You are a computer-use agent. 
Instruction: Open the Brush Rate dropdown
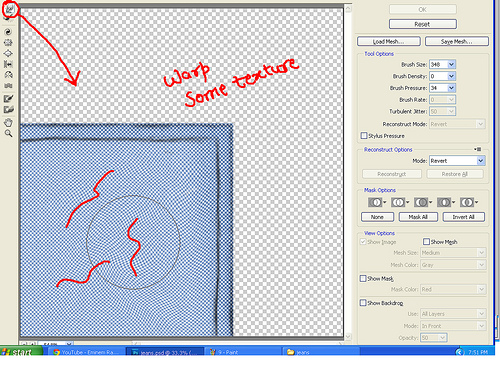click(x=442, y=100)
